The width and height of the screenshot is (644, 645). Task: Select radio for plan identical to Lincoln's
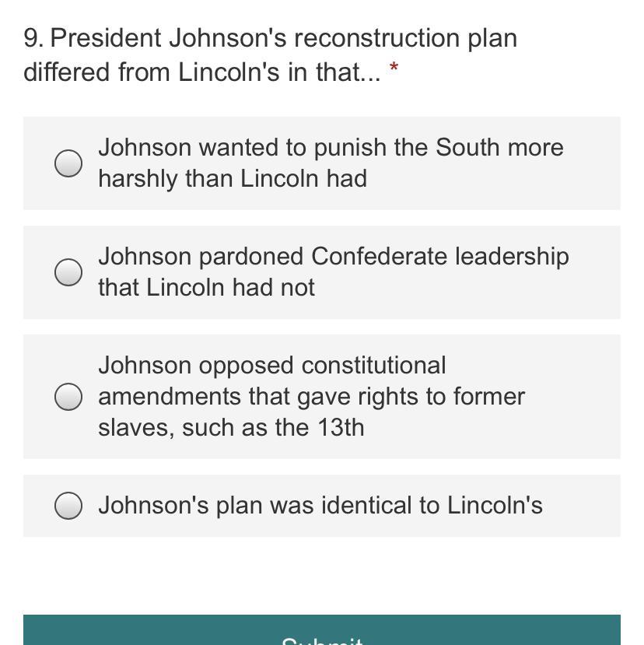68,506
